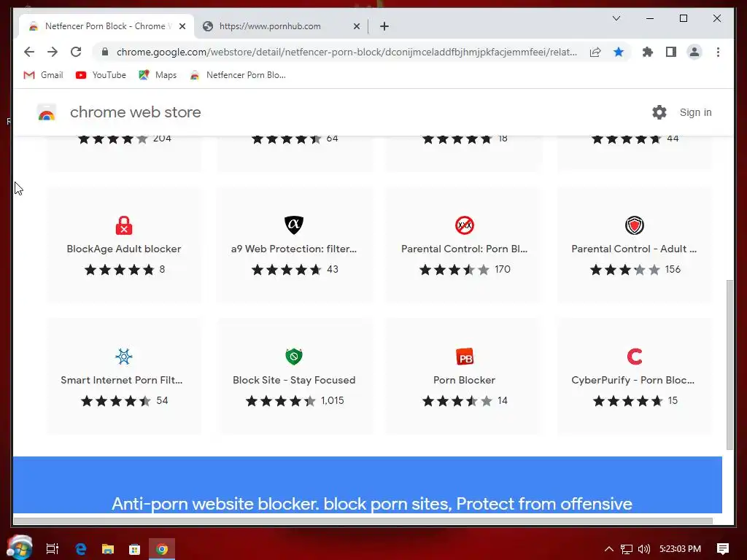Click the taskbar clock 5:23:03 PM
747x560 pixels.
(681, 549)
